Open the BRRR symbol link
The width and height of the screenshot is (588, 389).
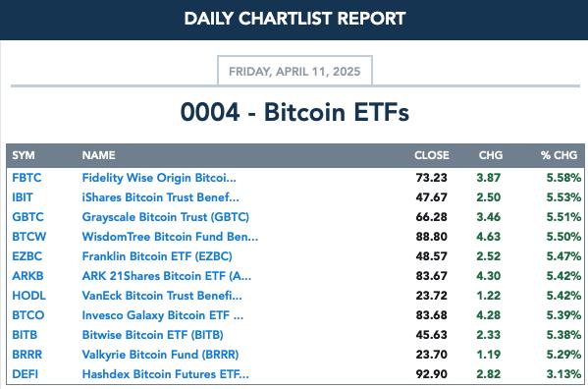click(x=27, y=355)
